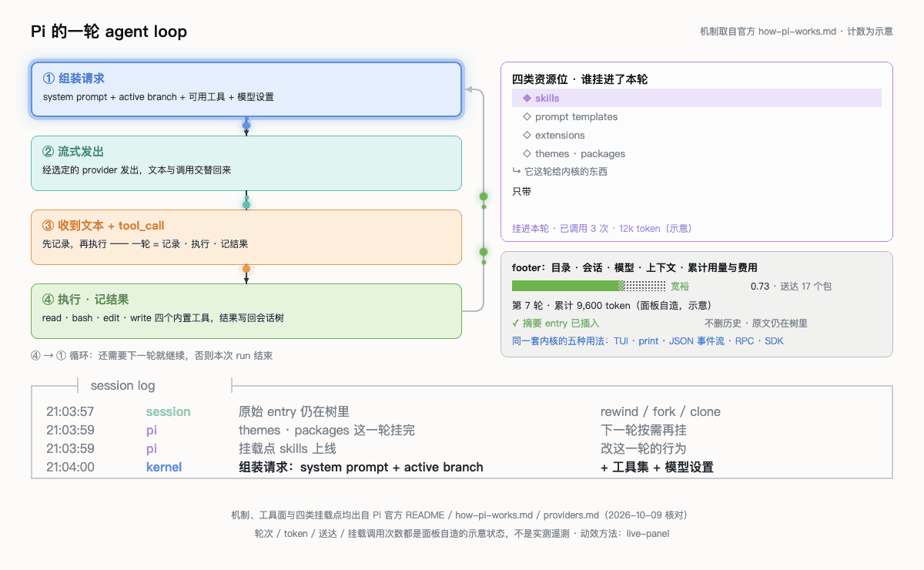This screenshot has width=924, height=570.
Task: Select the ④ 执行 · 记结果 step card
Action: tap(246, 311)
